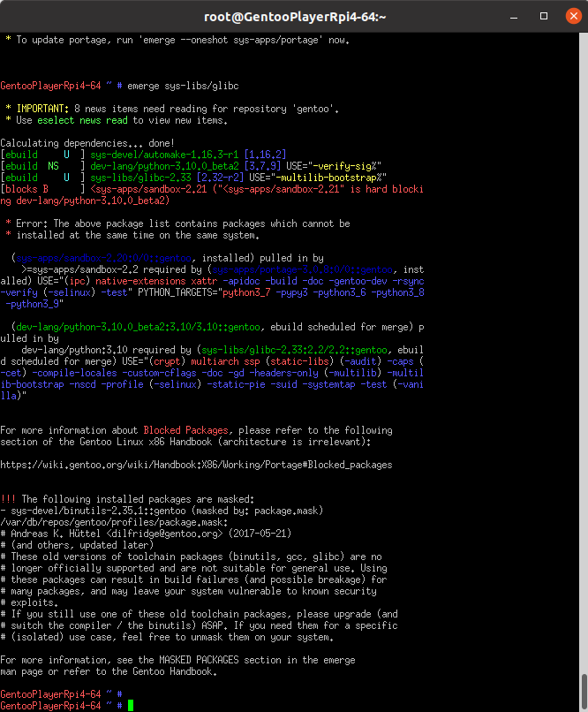Click the 'emerge sys-libs/glibc' command text
This screenshot has height=712, width=588.
click(183, 86)
